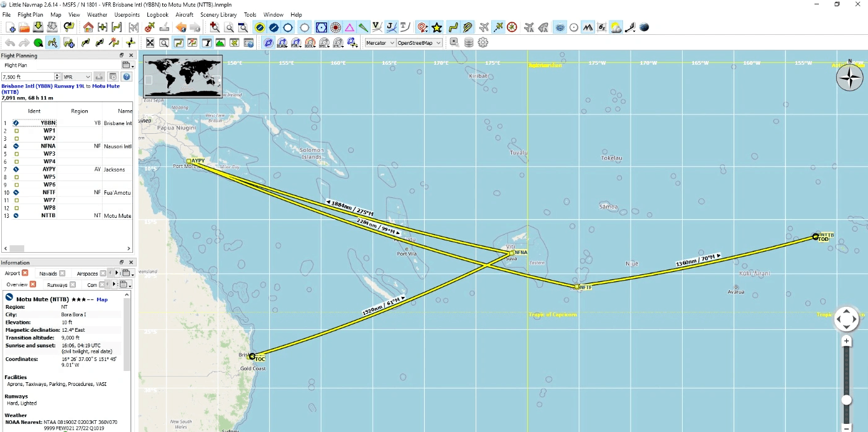Toggle the map grid globe button
This screenshot has width=868, height=432.
(560, 27)
